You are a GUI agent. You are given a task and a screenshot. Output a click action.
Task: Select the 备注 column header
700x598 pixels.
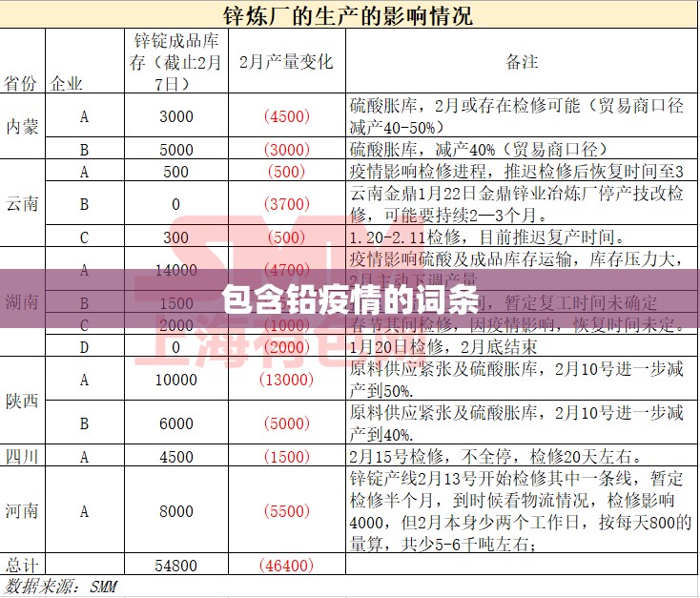[x=522, y=62]
